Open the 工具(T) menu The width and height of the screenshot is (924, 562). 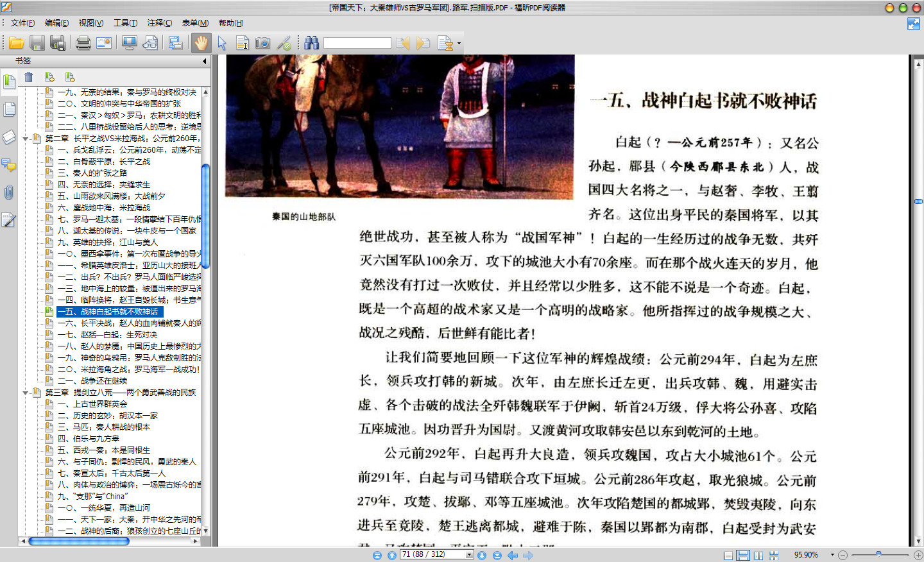[x=126, y=23]
